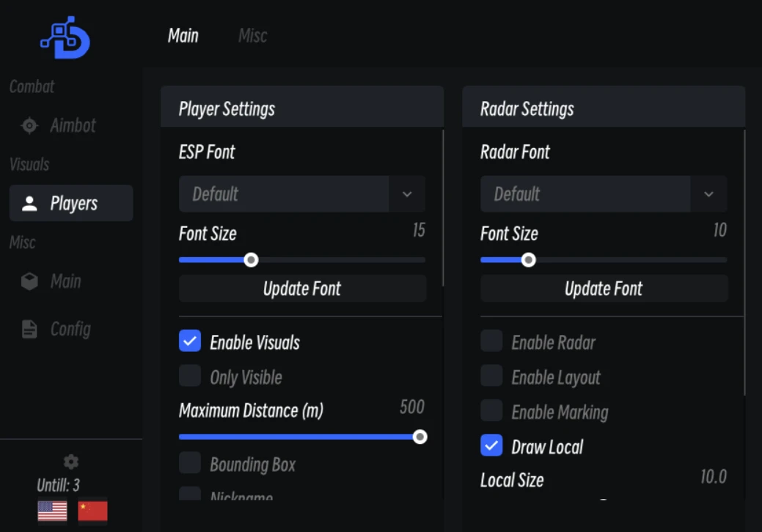Open the Config file icon

point(29,329)
